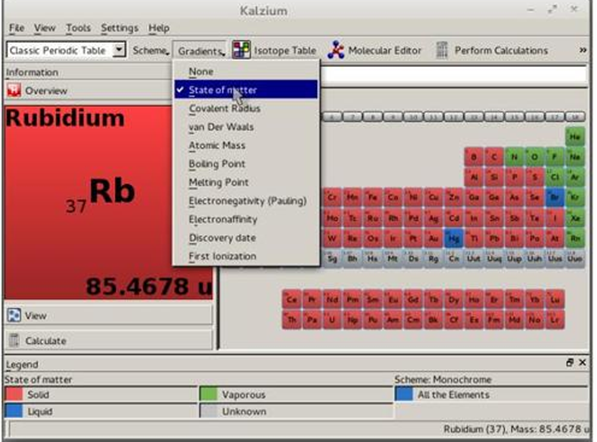The width and height of the screenshot is (597, 442).
Task: Launch the Molecular Editor icon
Action: coord(336,50)
